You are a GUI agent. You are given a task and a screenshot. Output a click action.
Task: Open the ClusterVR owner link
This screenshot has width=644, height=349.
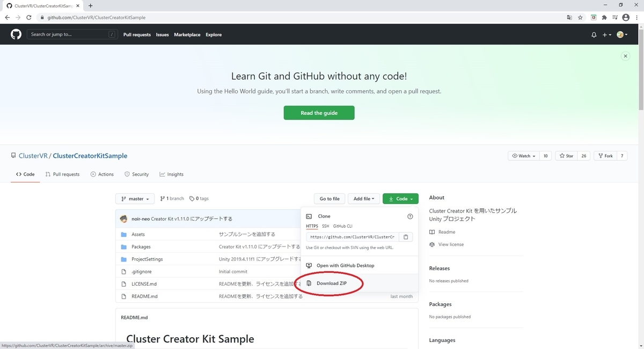point(33,156)
